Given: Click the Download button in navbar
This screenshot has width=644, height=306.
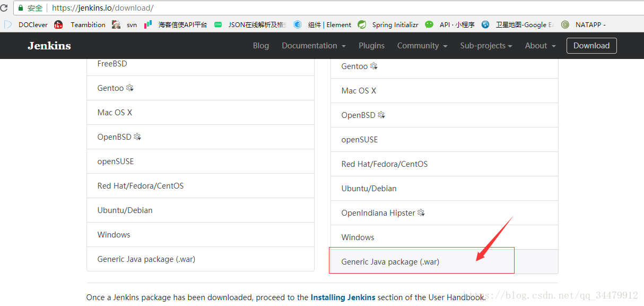Looking at the screenshot, I should coord(591,46).
